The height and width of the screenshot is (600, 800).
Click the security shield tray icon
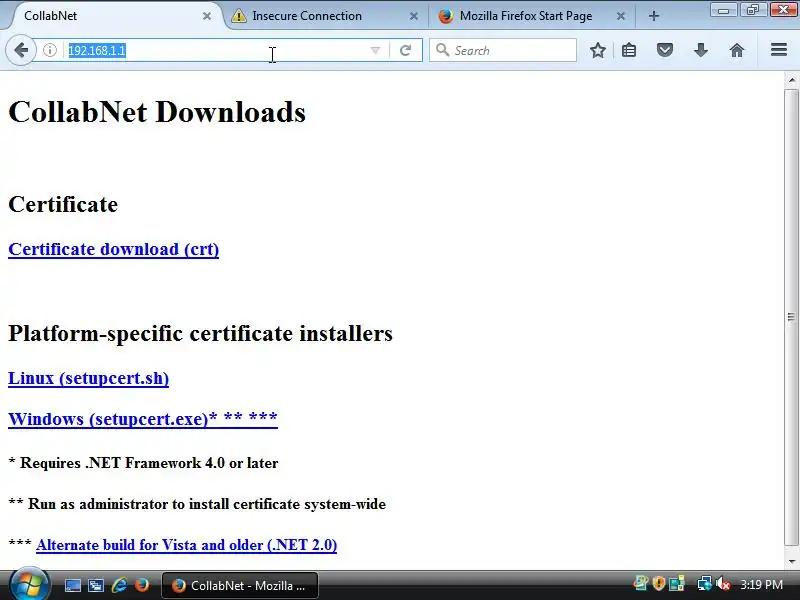click(x=659, y=584)
